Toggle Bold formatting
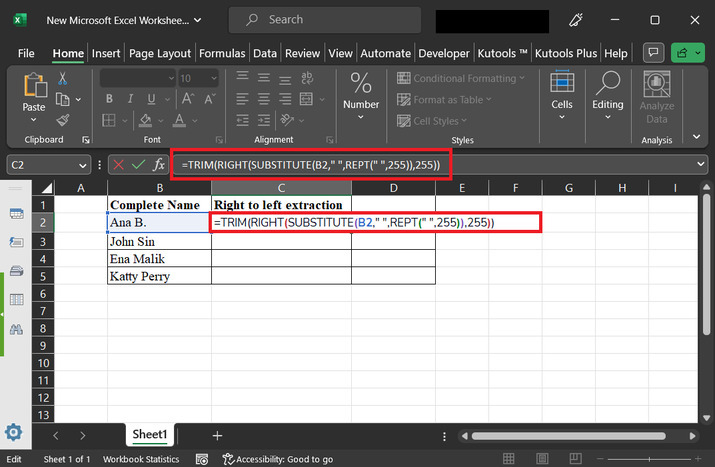The height and width of the screenshot is (467, 715). click(x=107, y=100)
